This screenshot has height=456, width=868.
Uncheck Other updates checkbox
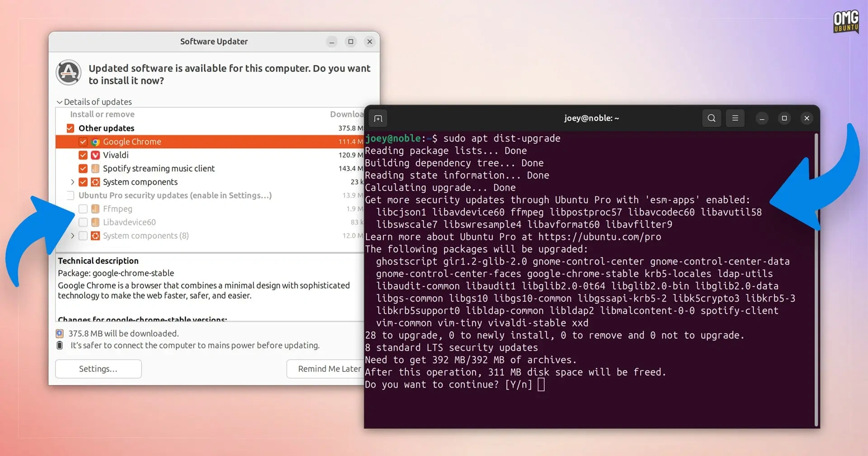click(x=70, y=128)
